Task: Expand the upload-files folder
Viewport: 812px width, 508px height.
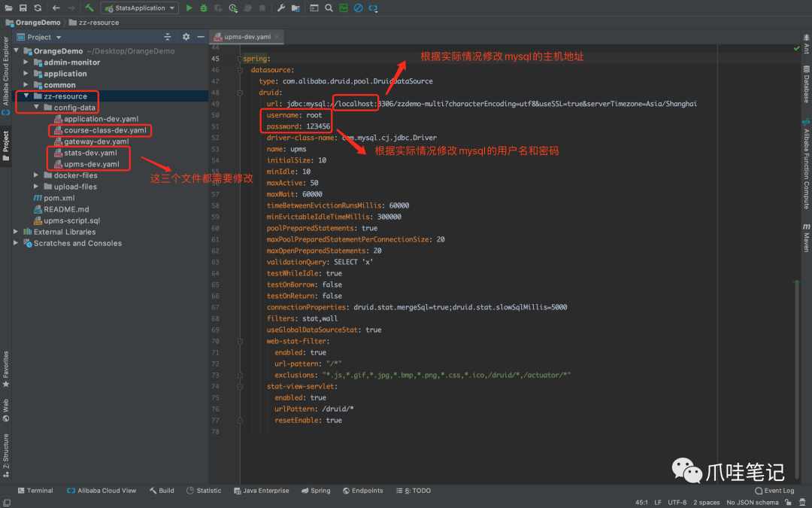Action: pos(36,187)
